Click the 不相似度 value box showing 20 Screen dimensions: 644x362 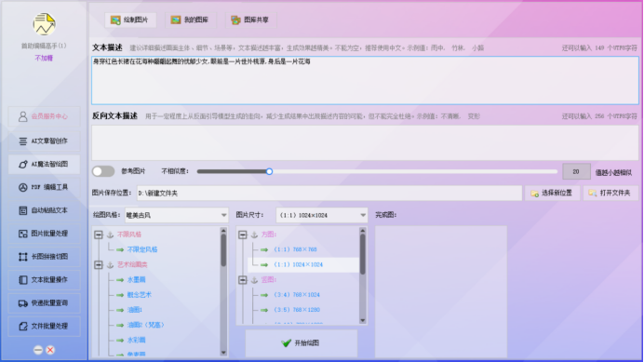(x=576, y=172)
